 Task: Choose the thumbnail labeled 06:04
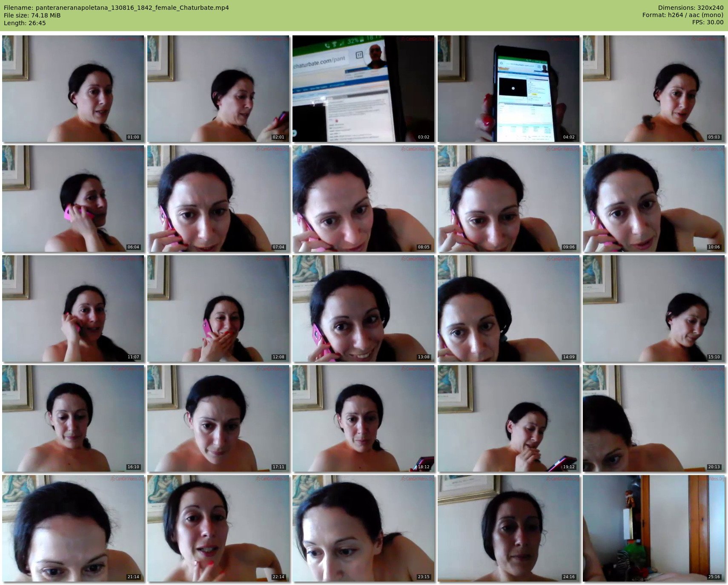click(73, 199)
